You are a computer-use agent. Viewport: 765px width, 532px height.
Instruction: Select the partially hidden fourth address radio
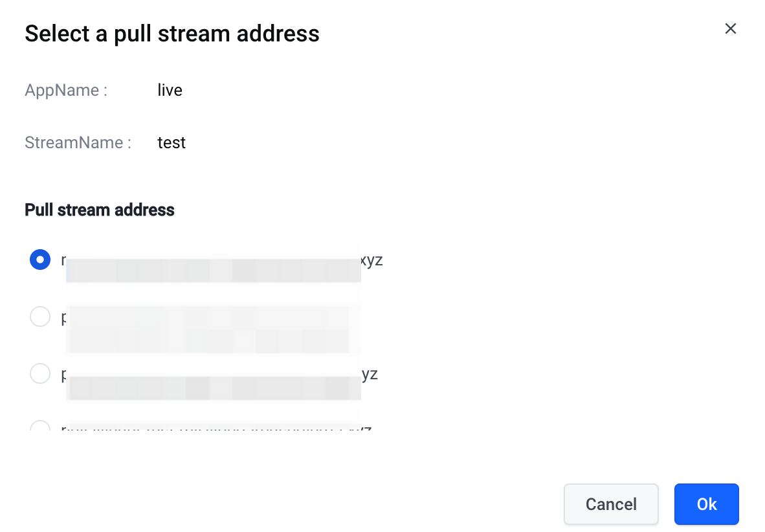click(40, 427)
